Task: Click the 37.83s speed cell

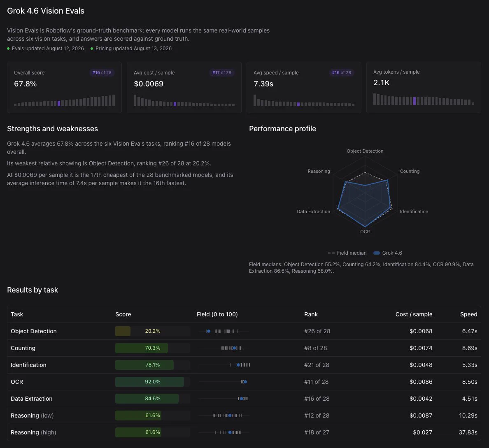Action: tap(468, 432)
